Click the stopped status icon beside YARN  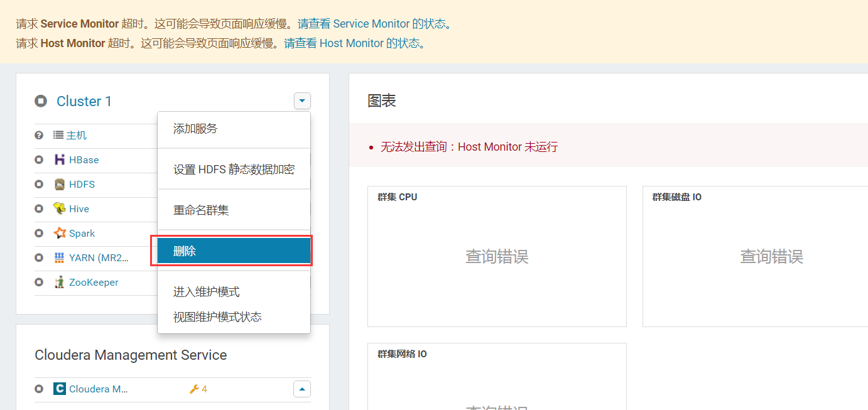pos(39,258)
